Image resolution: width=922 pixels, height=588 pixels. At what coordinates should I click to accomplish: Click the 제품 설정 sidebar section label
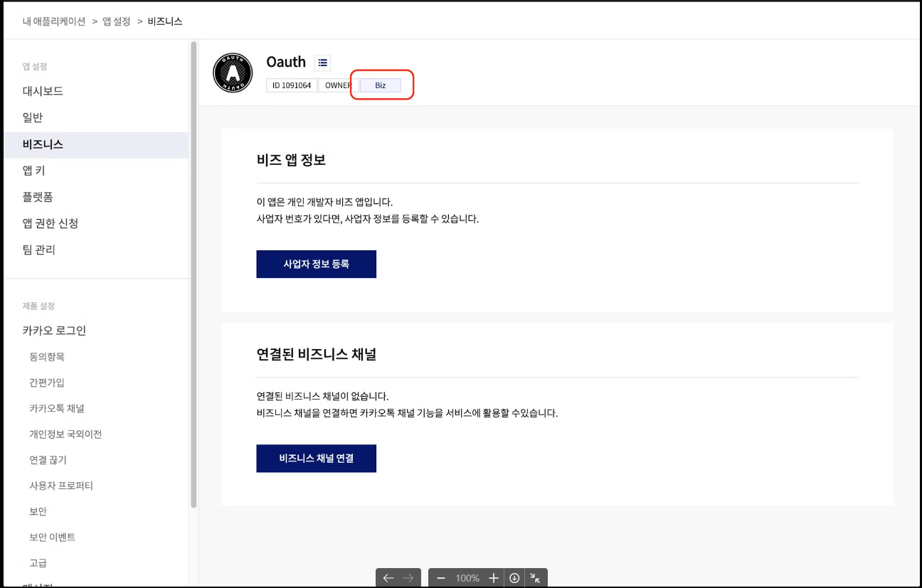tap(38, 306)
